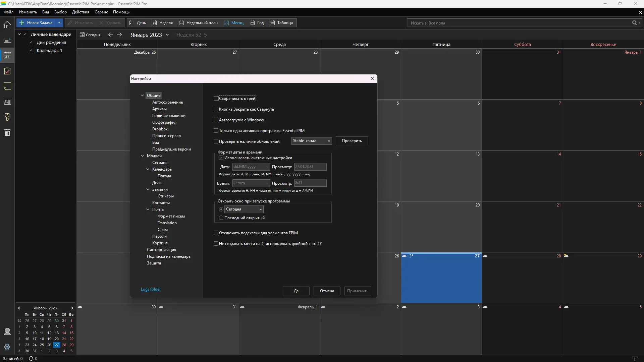This screenshot has height=362, width=644.
Task: Open the Сервис menu
Action: 101,12
